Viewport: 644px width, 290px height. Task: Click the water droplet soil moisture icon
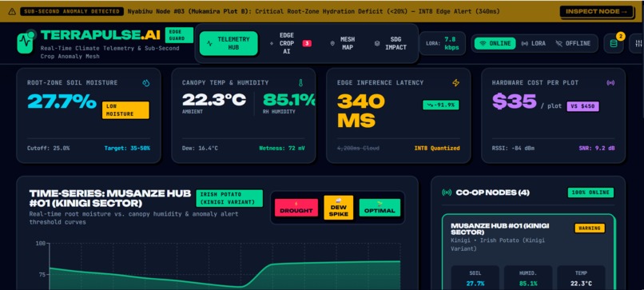click(x=145, y=83)
